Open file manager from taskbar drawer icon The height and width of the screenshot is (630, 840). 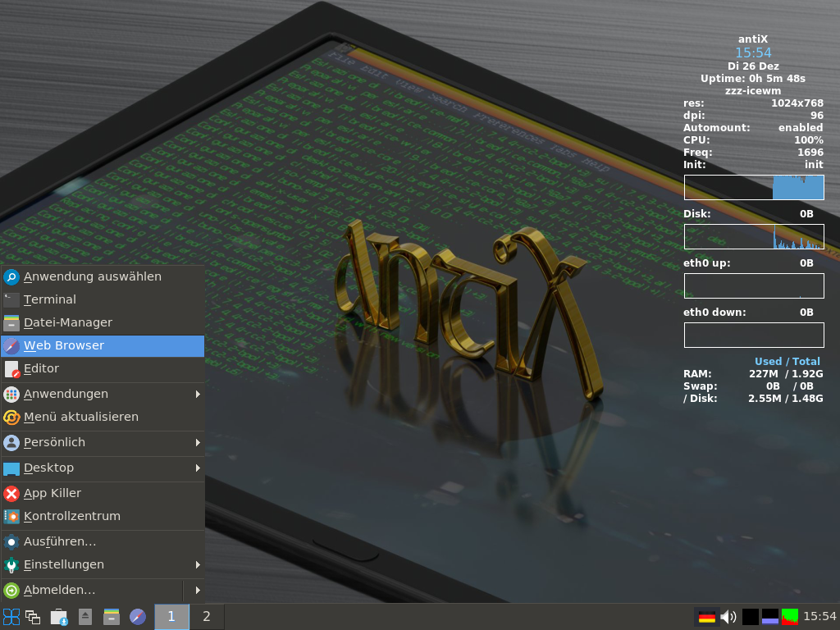point(112,617)
